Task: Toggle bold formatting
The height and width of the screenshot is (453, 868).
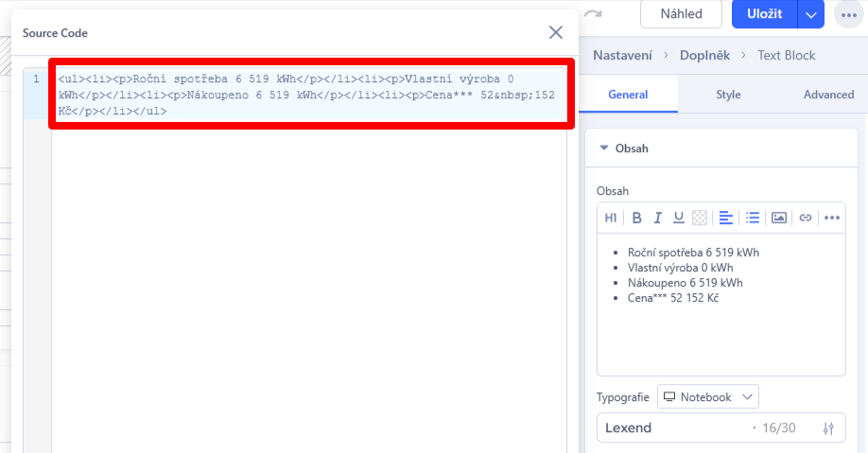Action: click(636, 218)
